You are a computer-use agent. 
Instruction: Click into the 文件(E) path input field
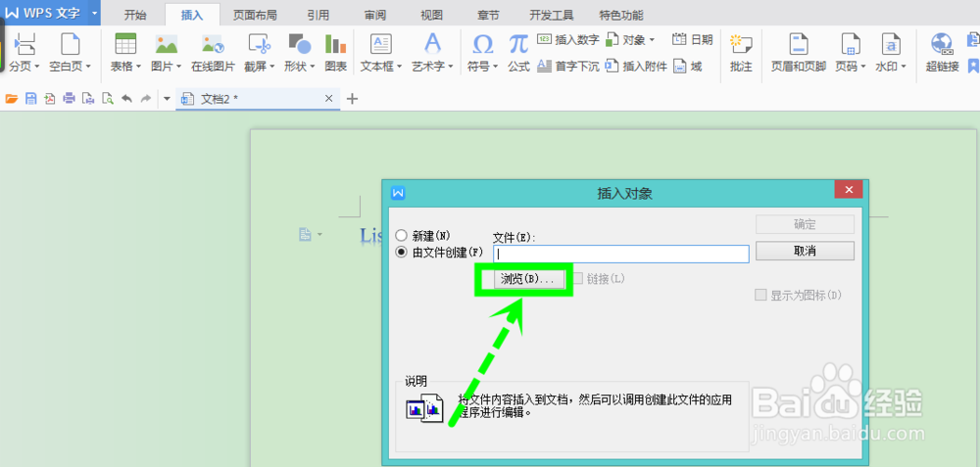[x=621, y=254]
